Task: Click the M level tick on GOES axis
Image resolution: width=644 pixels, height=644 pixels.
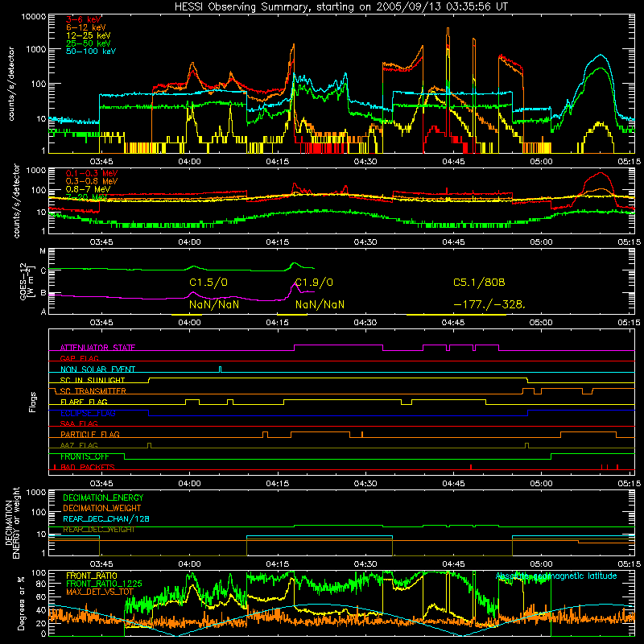Action: pos(43,251)
